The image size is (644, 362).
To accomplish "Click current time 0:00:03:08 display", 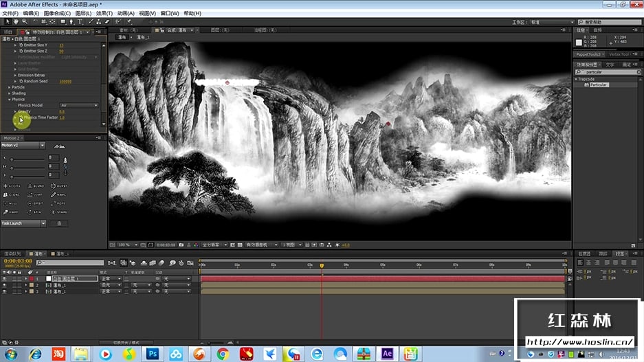I will coord(18,261).
